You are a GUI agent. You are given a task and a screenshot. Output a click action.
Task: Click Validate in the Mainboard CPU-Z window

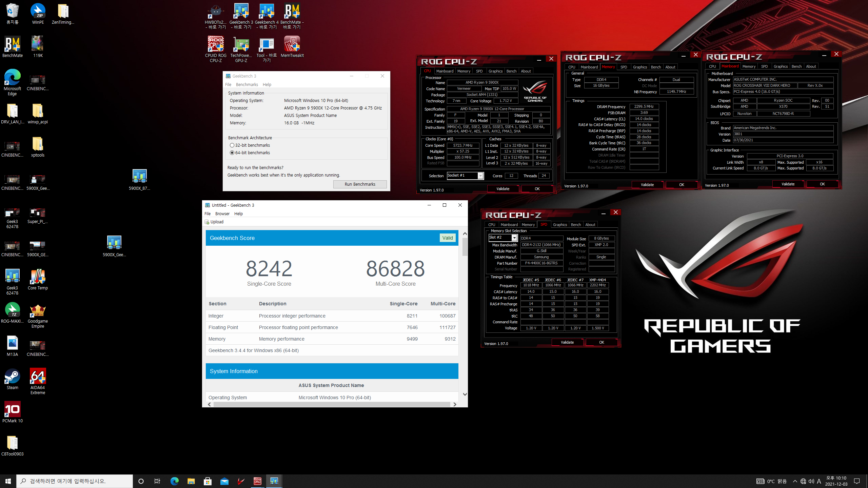point(788,184)
